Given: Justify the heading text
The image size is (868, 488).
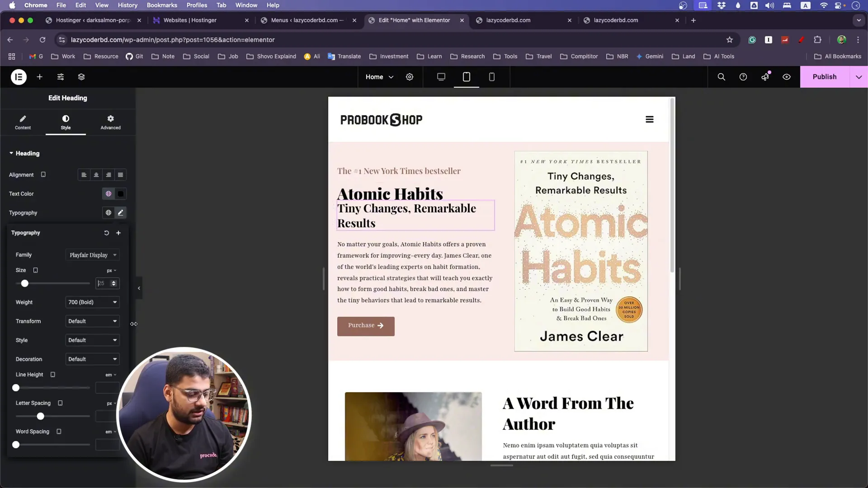Looking at the screenshot, I should [x=121, y=175].
